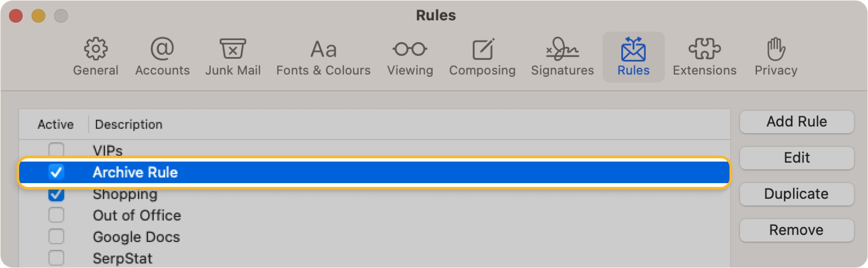Open the General preferences pane
Viewport: 868px width, 268px height.
[95, 56]
